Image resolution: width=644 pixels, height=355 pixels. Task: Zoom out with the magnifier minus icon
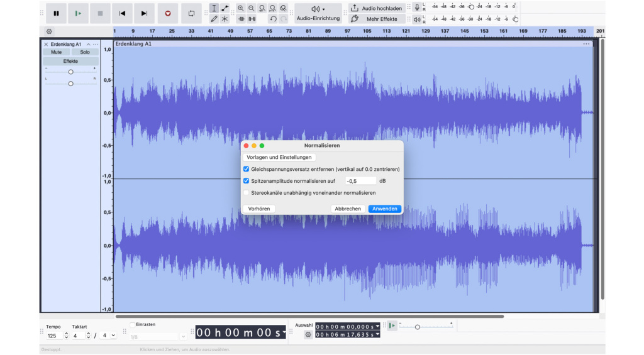[252, 8]
